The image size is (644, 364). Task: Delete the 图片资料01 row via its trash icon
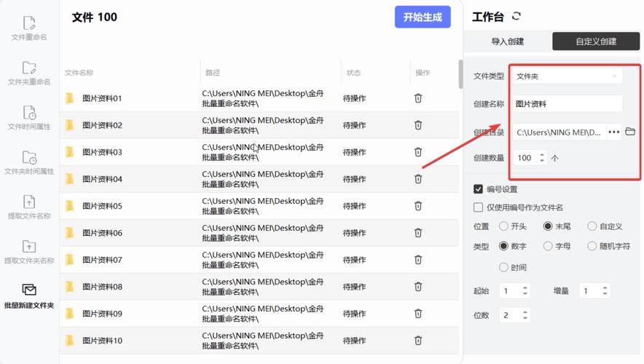click(418, 98)
